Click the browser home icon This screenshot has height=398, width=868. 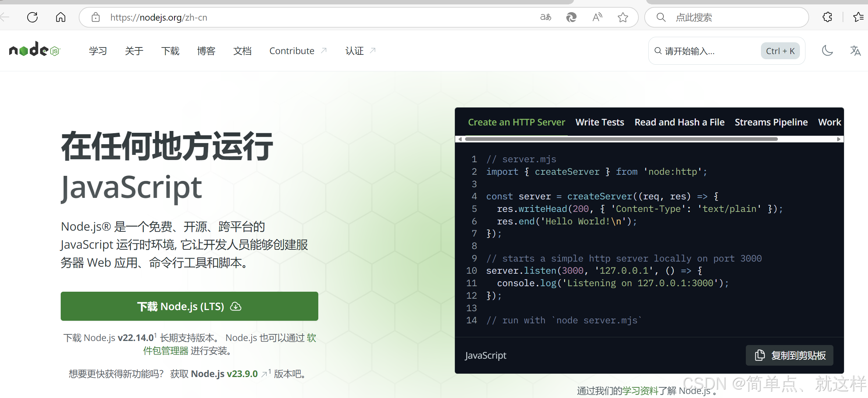61,17
